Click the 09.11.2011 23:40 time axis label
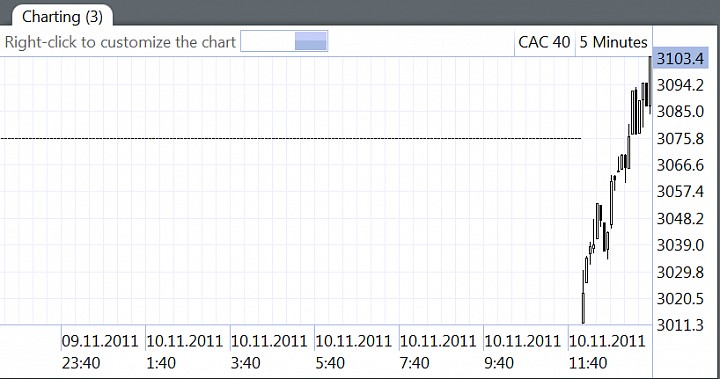Screen dimensions: 720x379 click(100, 352)
